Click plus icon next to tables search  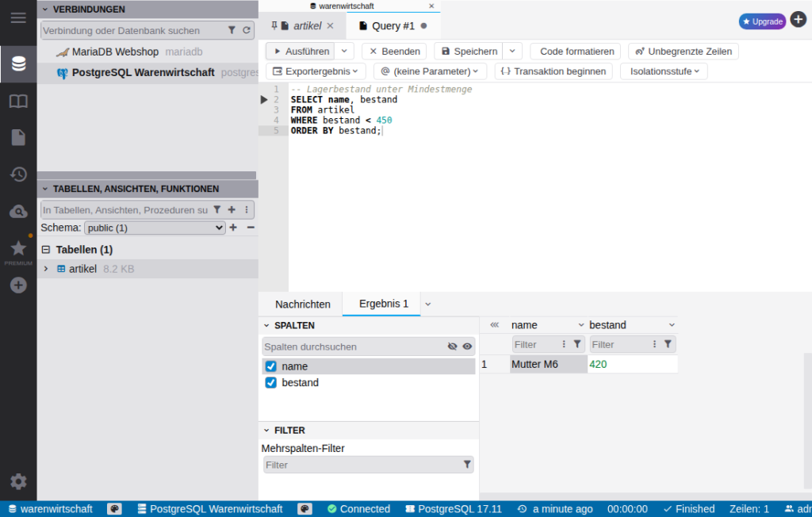click(232, 209)
